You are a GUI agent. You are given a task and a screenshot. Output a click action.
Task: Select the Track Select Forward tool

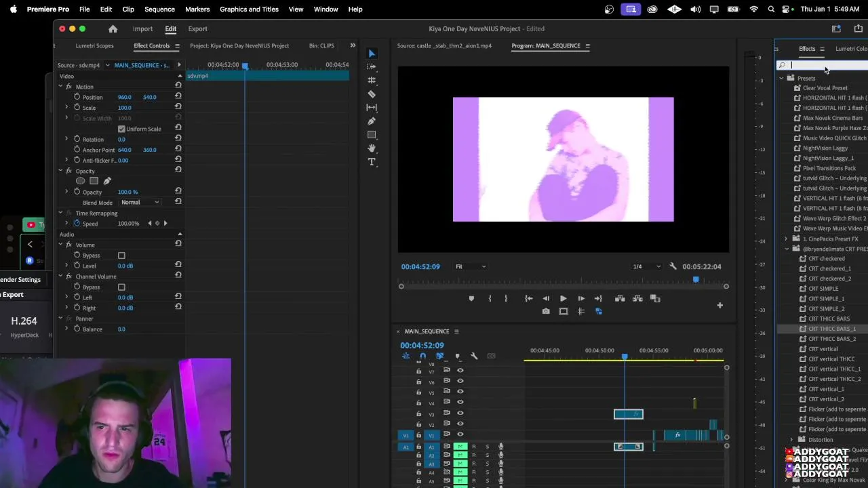(x=372, y=66)
